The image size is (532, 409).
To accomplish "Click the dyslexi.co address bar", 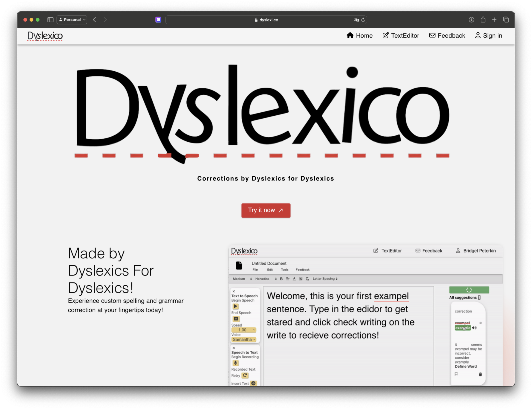I will [266, 20].
